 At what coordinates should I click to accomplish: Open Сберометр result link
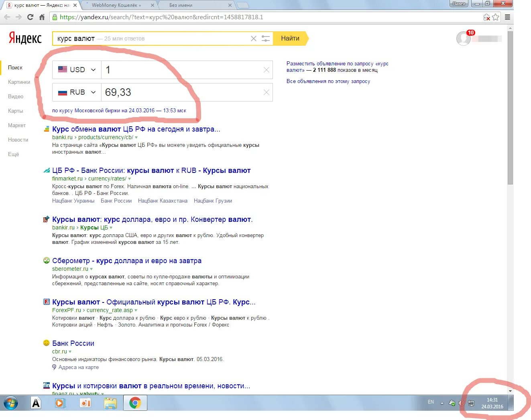pos(127,261)
